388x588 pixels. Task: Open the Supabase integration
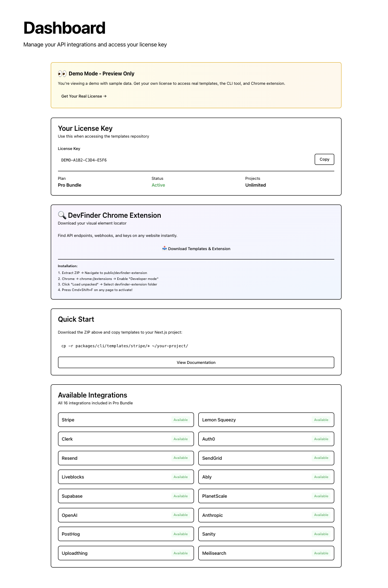tap(126, 496)
